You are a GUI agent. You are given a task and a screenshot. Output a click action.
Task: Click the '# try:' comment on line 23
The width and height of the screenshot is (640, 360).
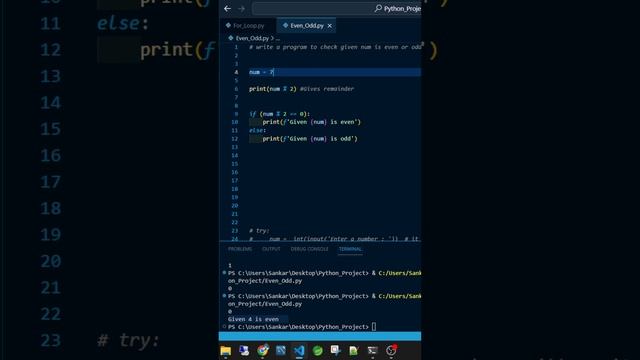point(259,231)
